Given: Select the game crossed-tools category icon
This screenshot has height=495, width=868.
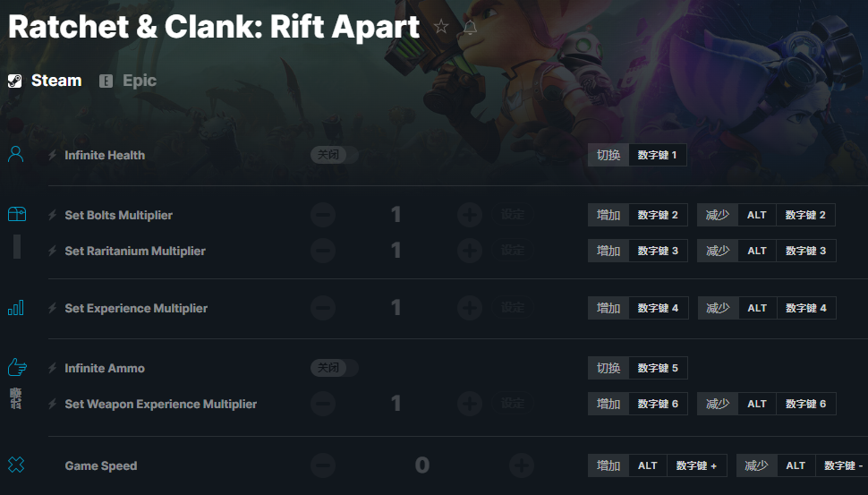Looking at the screenshot, I should point(16,465).
